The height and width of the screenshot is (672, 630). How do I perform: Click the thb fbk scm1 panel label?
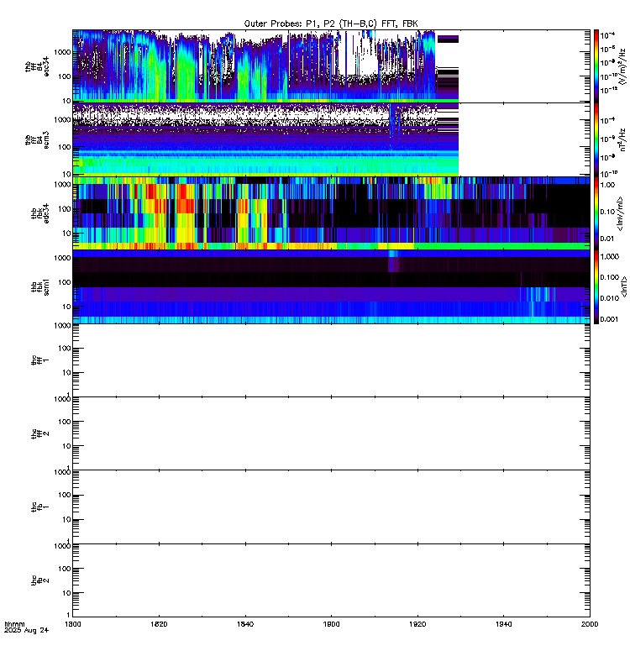tap(40, 286)
